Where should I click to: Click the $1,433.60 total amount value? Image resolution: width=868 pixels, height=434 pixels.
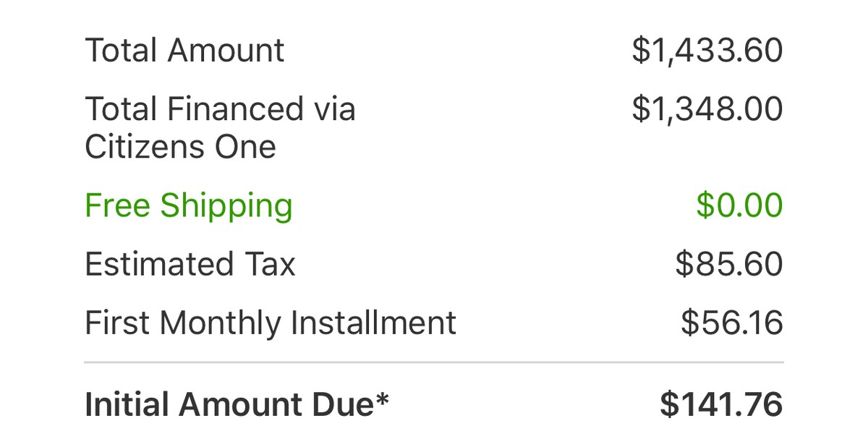tap(707, 51)
